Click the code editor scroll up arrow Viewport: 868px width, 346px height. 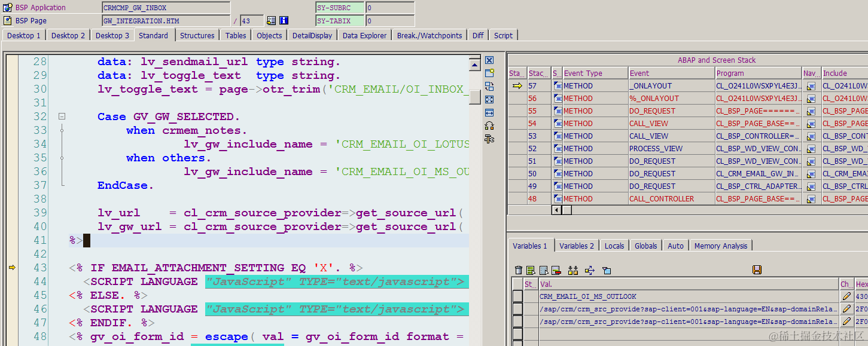coord(474,65)
